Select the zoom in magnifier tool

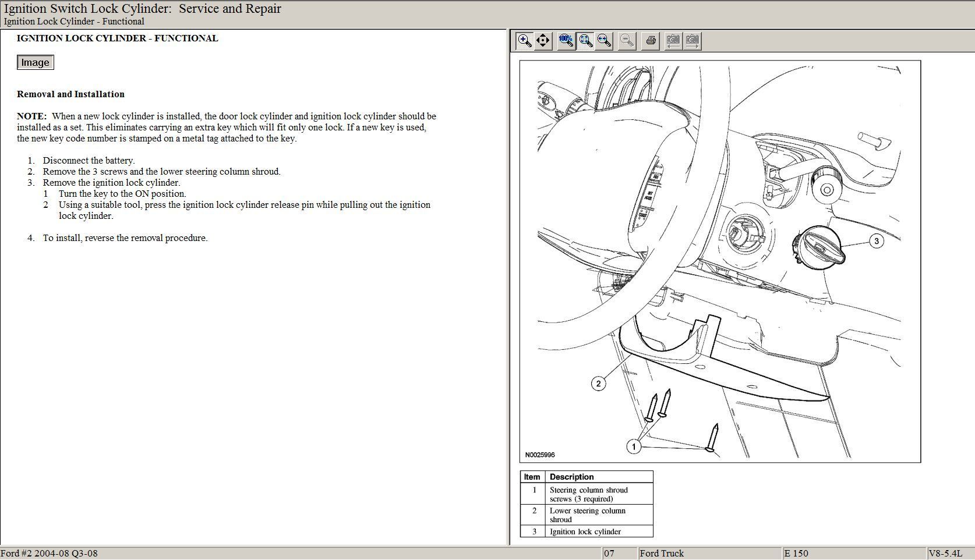(x=525, y=41)
